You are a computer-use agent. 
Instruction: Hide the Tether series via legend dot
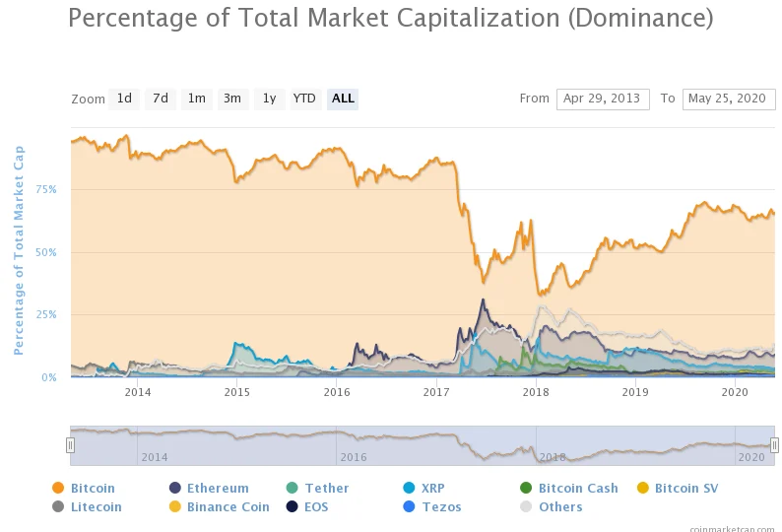coord(292,488)
